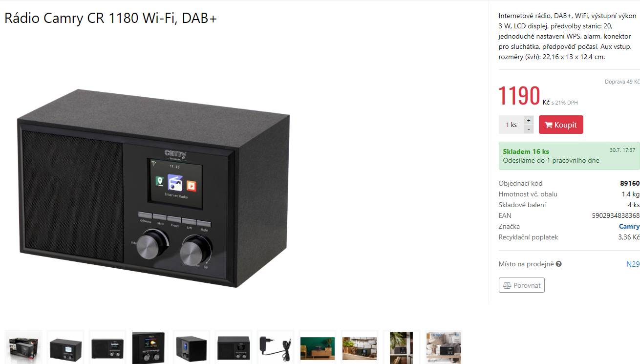This screenshot has height=364, width=640.
Task: Select the green wall room thumbnail
Action: tap(318, 347)
